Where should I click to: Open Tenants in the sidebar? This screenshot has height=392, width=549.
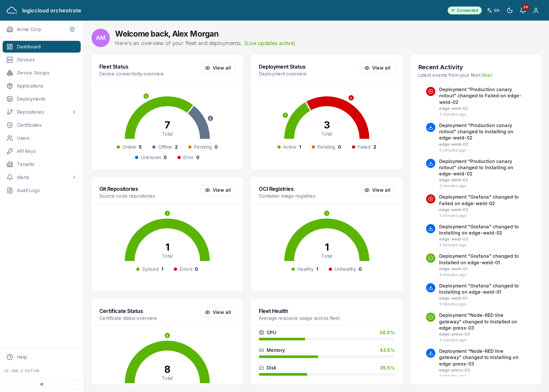pyautogui.click(x=42, y=164)
